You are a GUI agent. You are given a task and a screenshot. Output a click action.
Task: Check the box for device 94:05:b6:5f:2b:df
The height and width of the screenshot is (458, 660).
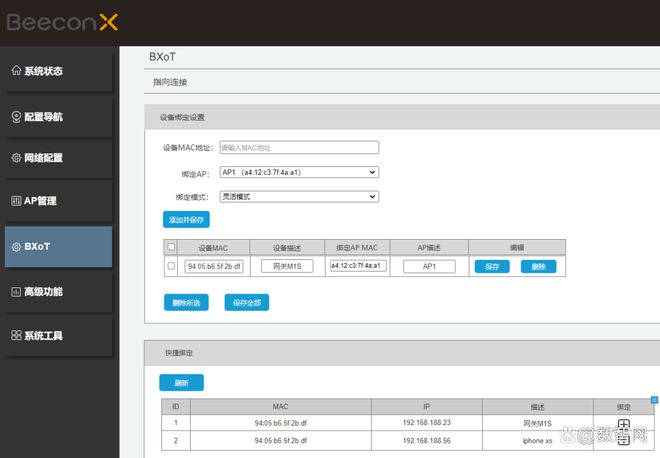[x=171, y=266]
